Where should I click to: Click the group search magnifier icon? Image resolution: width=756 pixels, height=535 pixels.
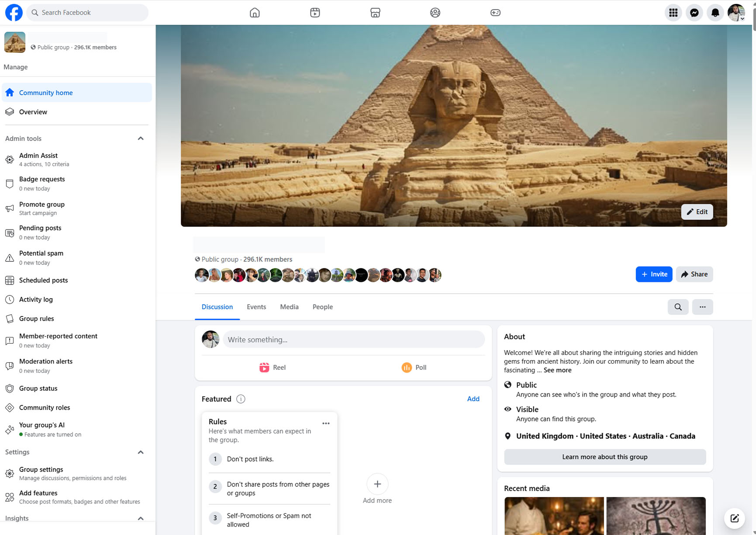[x=678, y=307]
